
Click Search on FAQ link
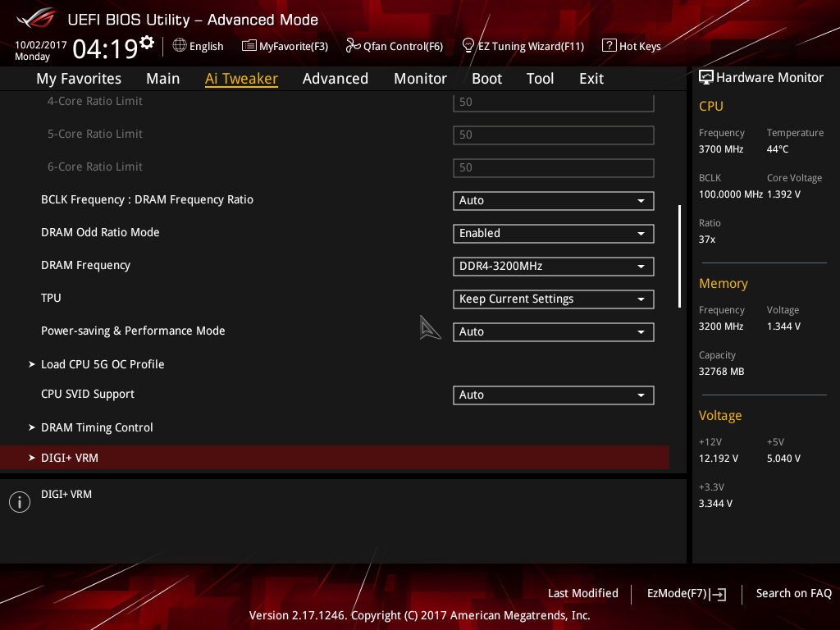point(793,594)
